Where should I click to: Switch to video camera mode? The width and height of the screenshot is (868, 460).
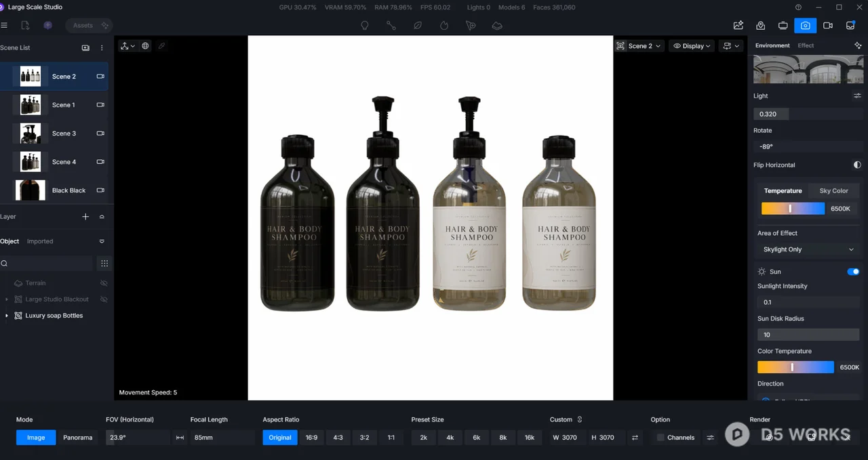(828, 25)
